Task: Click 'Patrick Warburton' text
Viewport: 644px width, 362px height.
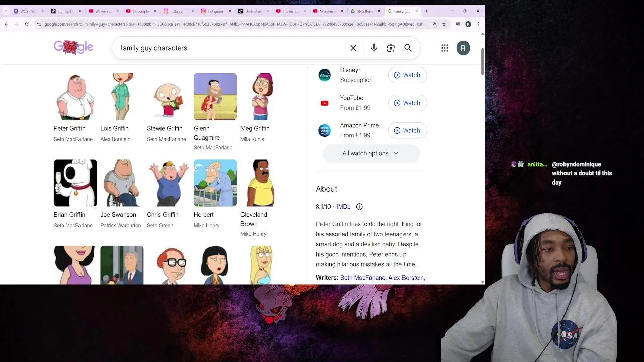Action: pos(121,226)
